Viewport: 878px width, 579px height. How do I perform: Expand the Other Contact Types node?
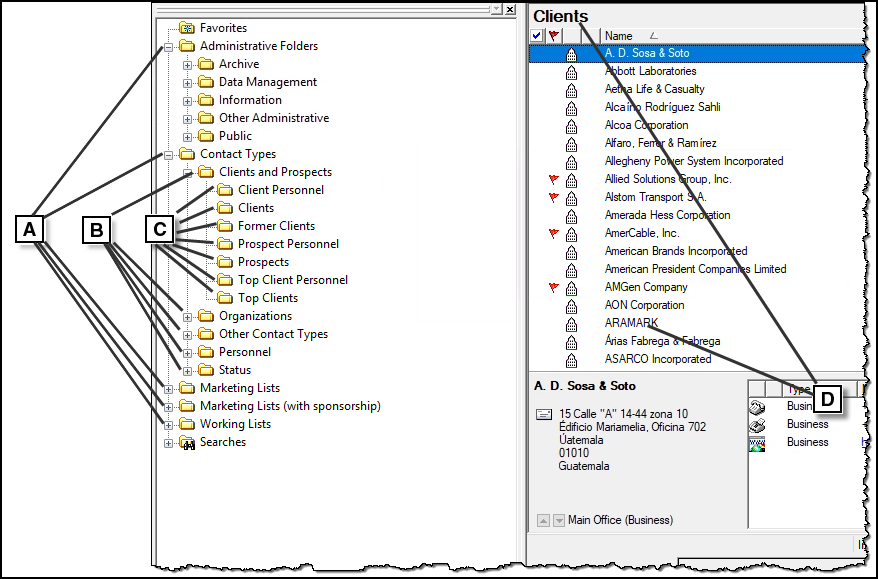188,335
